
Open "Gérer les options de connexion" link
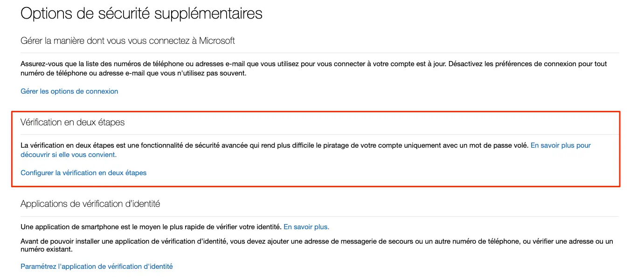point(69,91)
